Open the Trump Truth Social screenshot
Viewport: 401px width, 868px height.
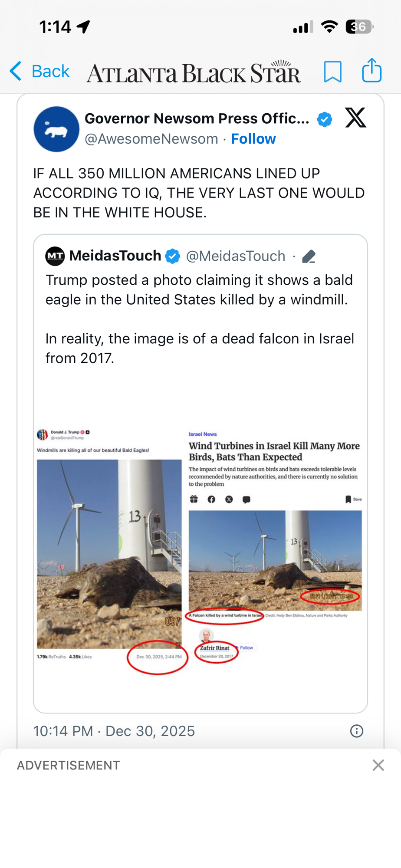[109, 547]
